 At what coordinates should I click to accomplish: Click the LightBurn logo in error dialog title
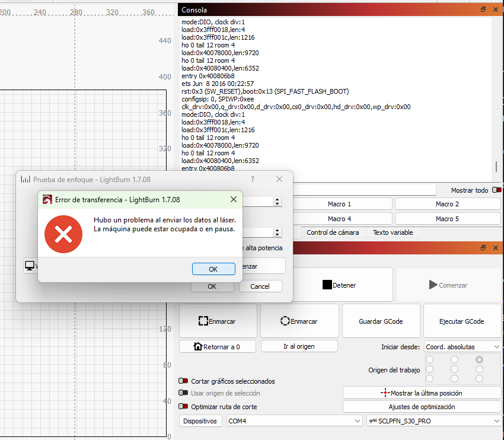tap(47, 200)
